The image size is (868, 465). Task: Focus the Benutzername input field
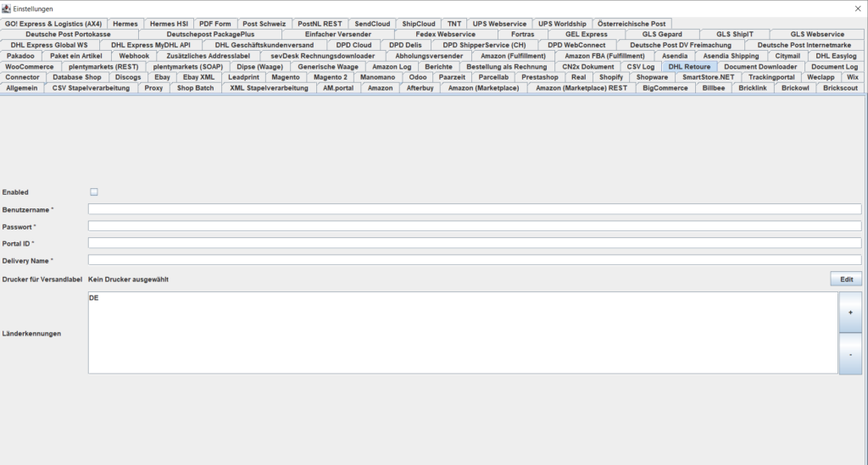click(475, 209)
